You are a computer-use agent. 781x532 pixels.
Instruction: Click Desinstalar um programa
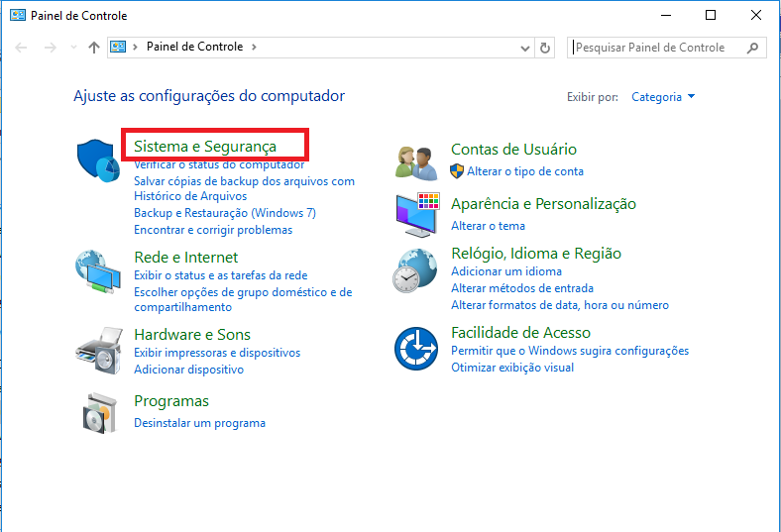(x=200, y=423)
